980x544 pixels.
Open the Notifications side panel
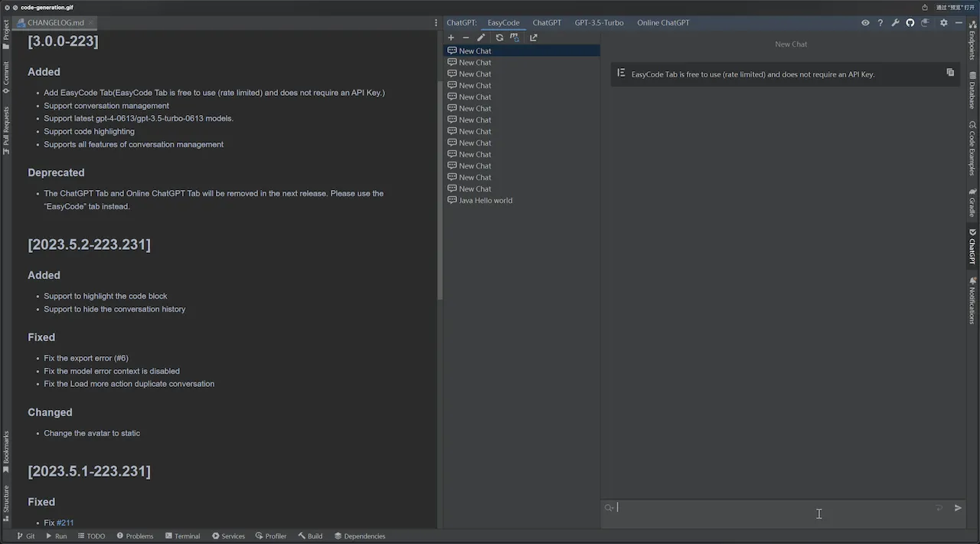[972, 300]
